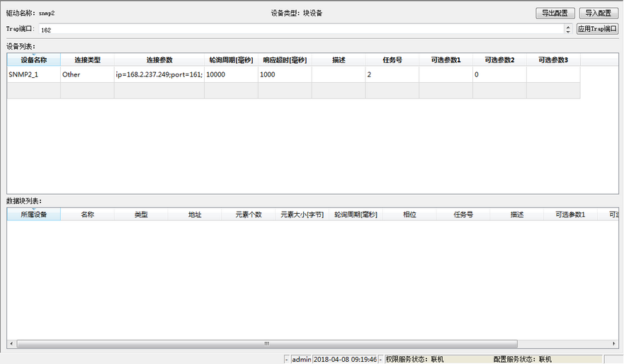
Task: Select the connection type cell showing Other
Action: coord(87,74)
